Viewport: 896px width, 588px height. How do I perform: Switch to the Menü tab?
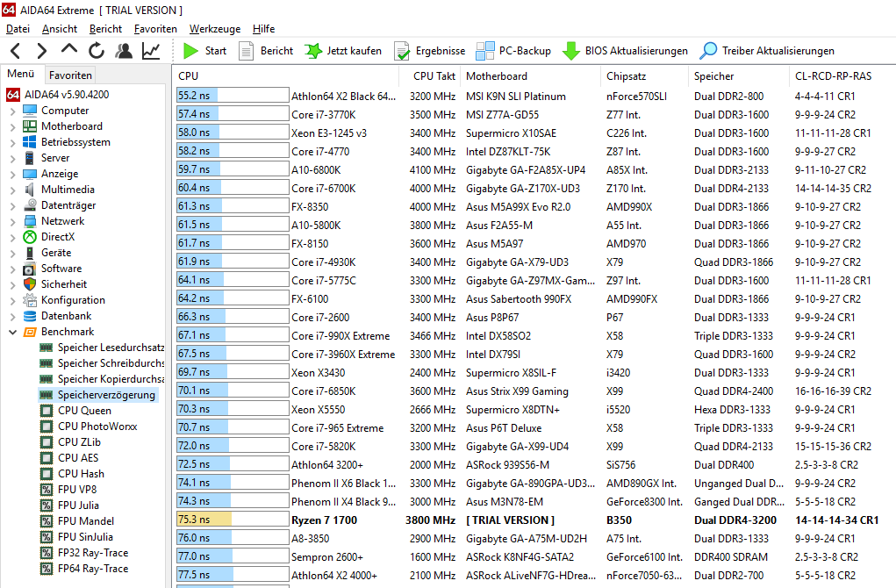20,75
